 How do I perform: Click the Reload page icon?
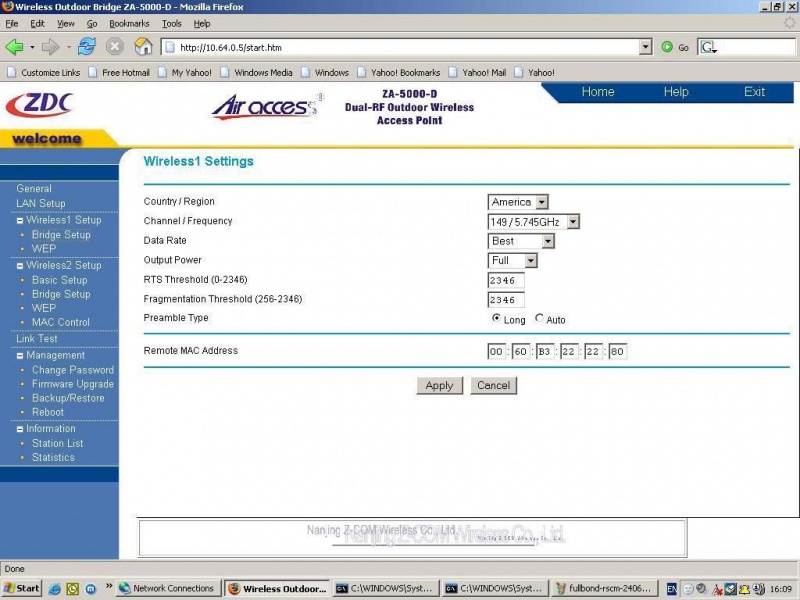[x=86, y=46]
